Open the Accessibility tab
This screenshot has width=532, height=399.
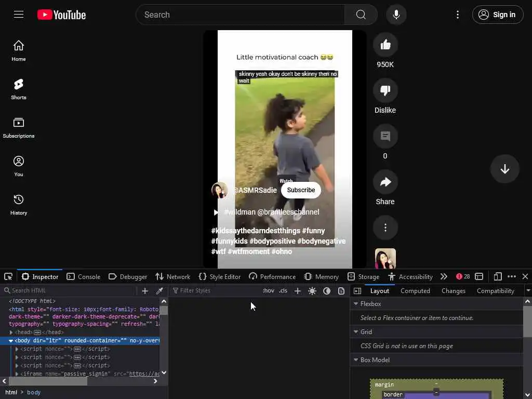click(410, 276)
